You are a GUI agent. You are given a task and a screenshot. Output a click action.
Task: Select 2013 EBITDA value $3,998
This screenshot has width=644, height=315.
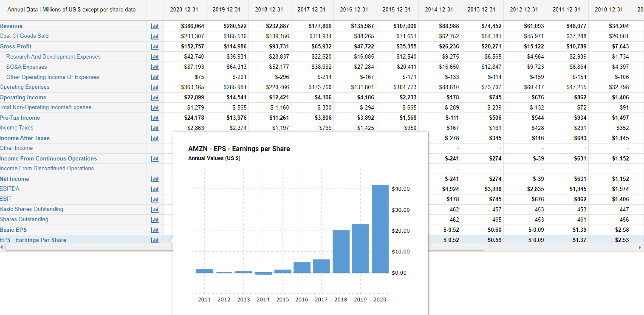click(x=493, y=189)
